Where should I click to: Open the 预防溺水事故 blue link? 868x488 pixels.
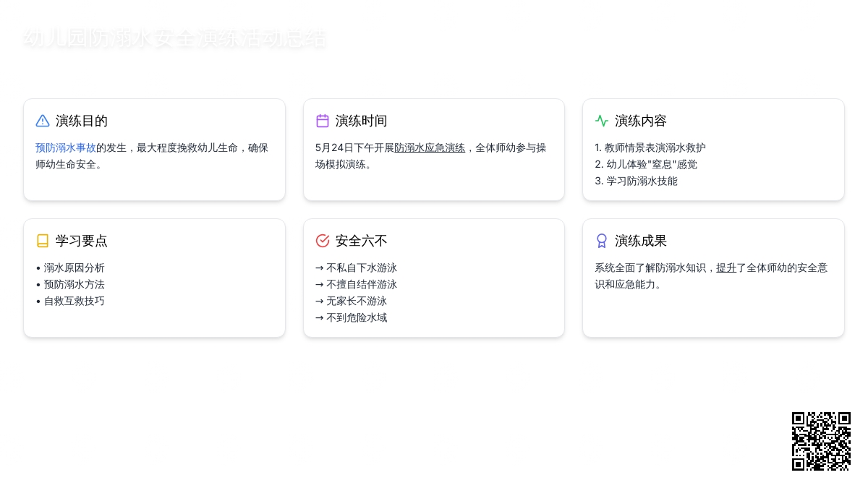(x=66, y=147)
